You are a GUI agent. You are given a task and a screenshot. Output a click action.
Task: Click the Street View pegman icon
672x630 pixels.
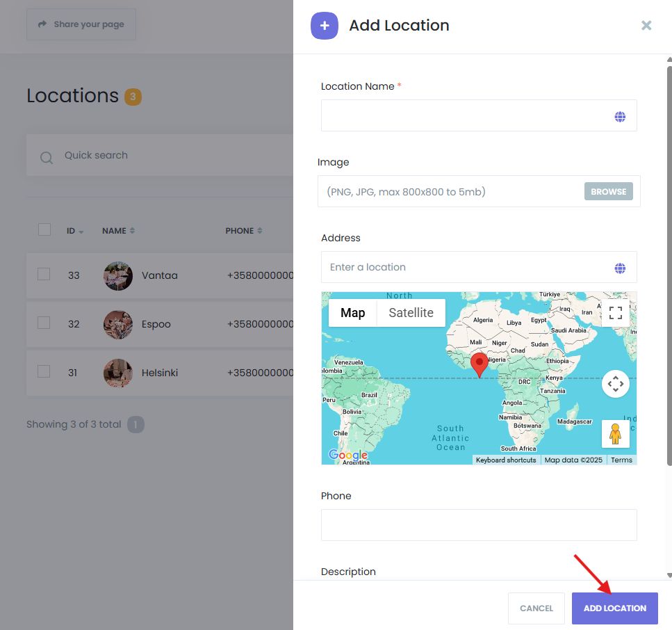point(615,434)
